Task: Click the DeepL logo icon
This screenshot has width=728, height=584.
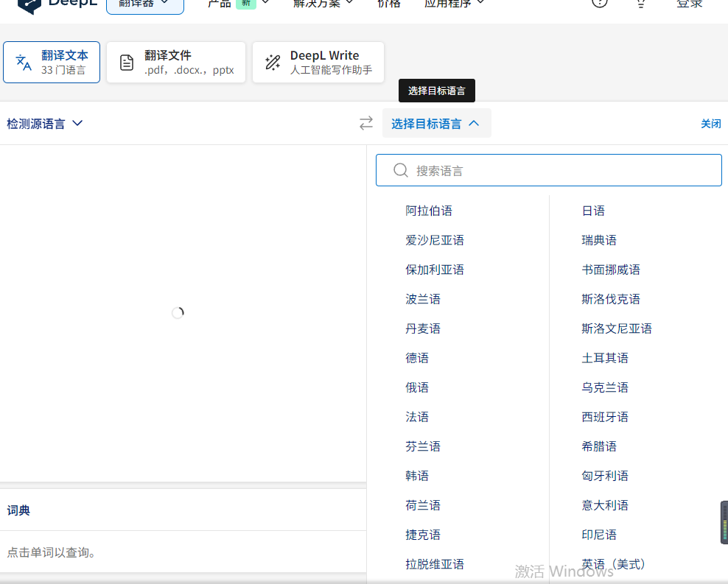Action: [29, 6]
